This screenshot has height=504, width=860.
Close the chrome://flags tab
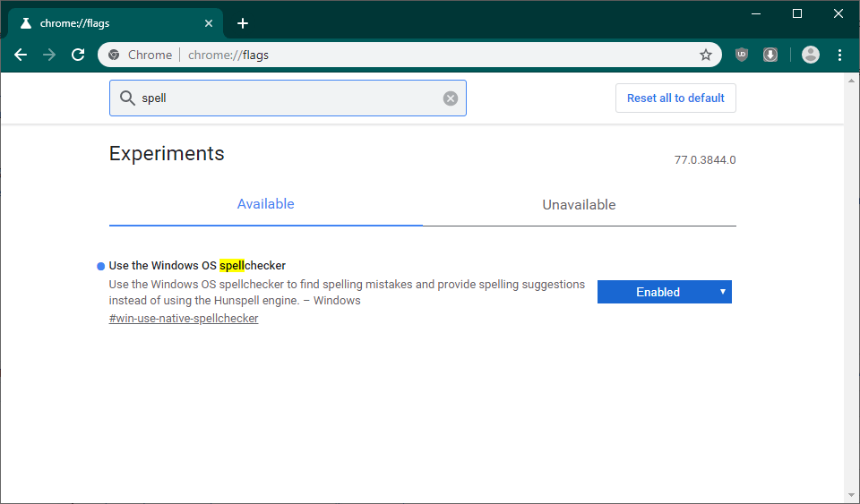tap(209, 23)
